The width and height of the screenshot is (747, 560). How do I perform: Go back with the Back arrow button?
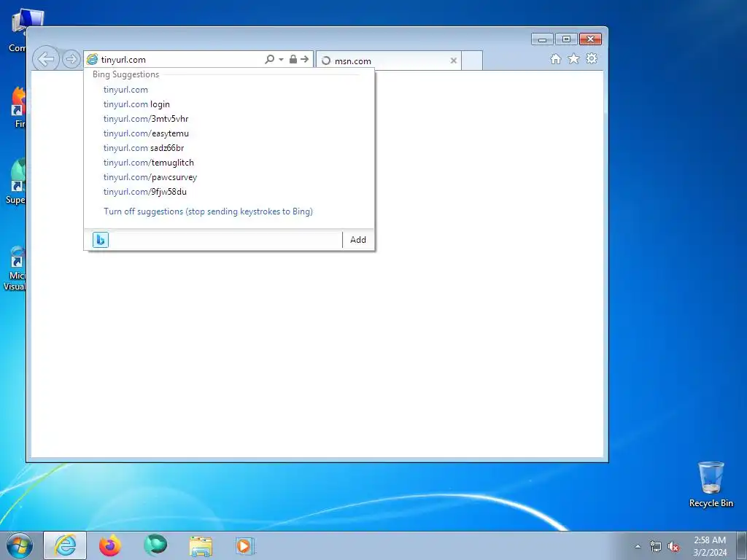[x=46, y=60]
